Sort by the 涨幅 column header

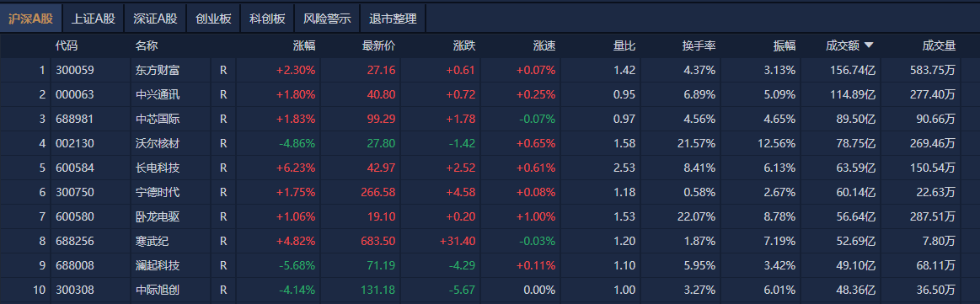pos(304,45)
